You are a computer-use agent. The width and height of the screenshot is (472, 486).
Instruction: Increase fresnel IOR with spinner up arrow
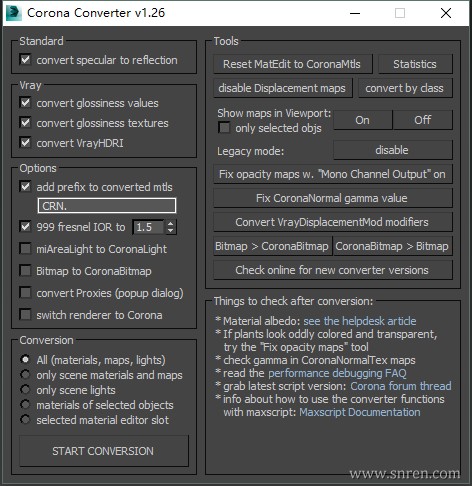171,224
